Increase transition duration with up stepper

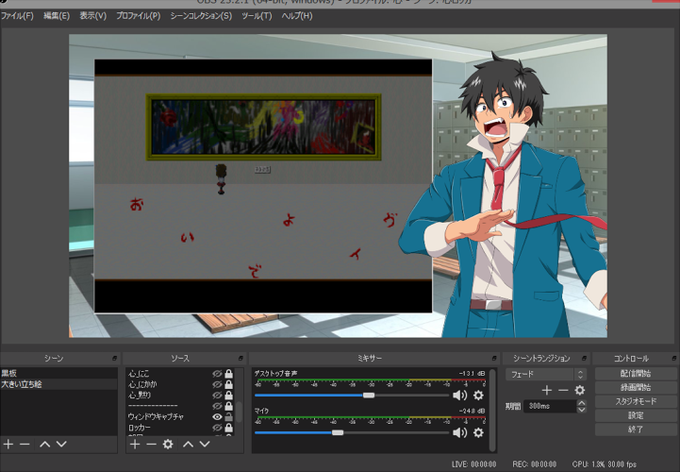coord(582,403)
